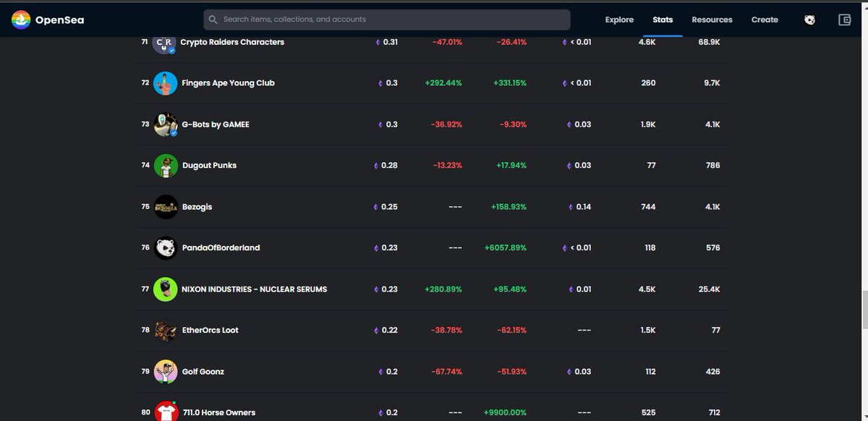Click the 25.4K items value

click(x=710, y=289)
